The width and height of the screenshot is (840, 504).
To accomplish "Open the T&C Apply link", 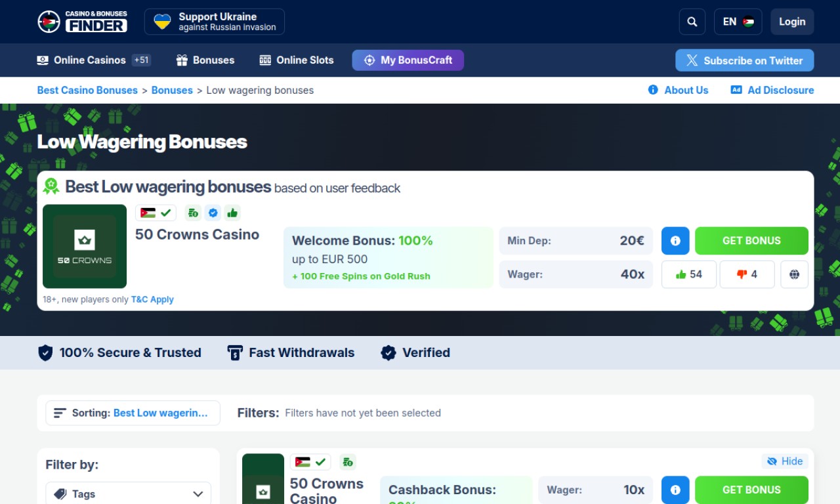I will point(152,299).
